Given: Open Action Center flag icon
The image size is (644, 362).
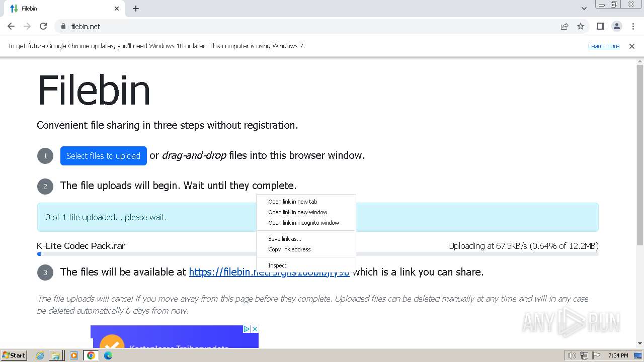Looking at the screenshot, I should point(596,355).
